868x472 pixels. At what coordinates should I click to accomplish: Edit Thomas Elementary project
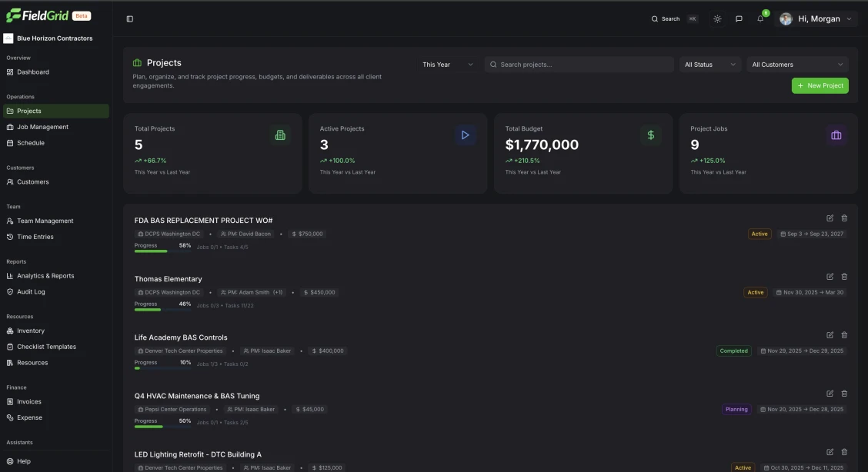830,276
